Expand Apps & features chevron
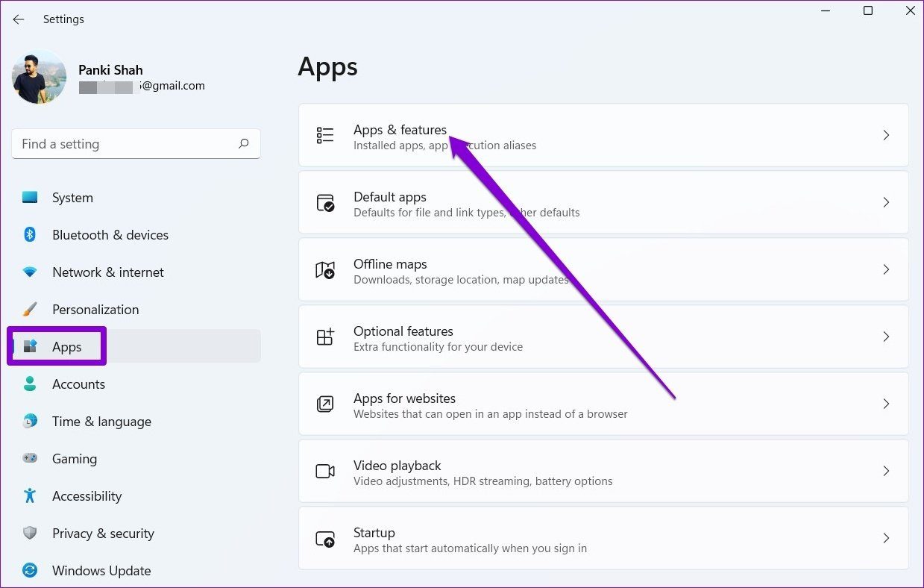 [886, 135]
